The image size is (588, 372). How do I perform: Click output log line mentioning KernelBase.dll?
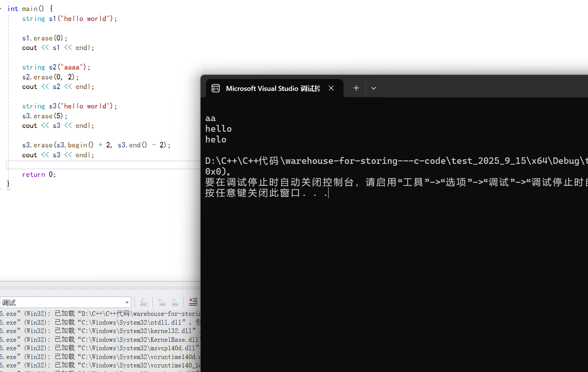point(100,340)
